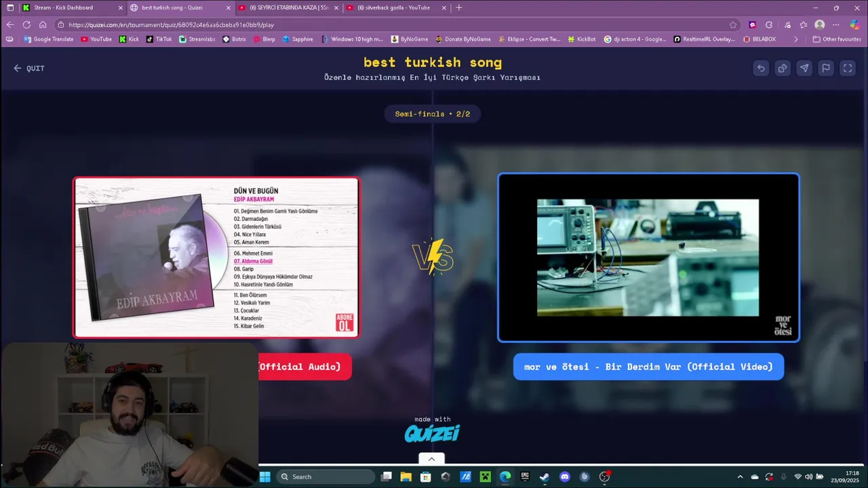Open the browser profile avatar
Image resolution: width=868 pixels, height=488 pixels.
pyautogui.click(x=819, y=24)
